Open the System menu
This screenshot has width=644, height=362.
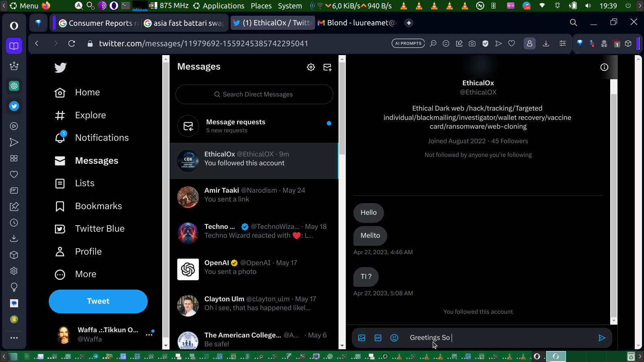point(290,6)
